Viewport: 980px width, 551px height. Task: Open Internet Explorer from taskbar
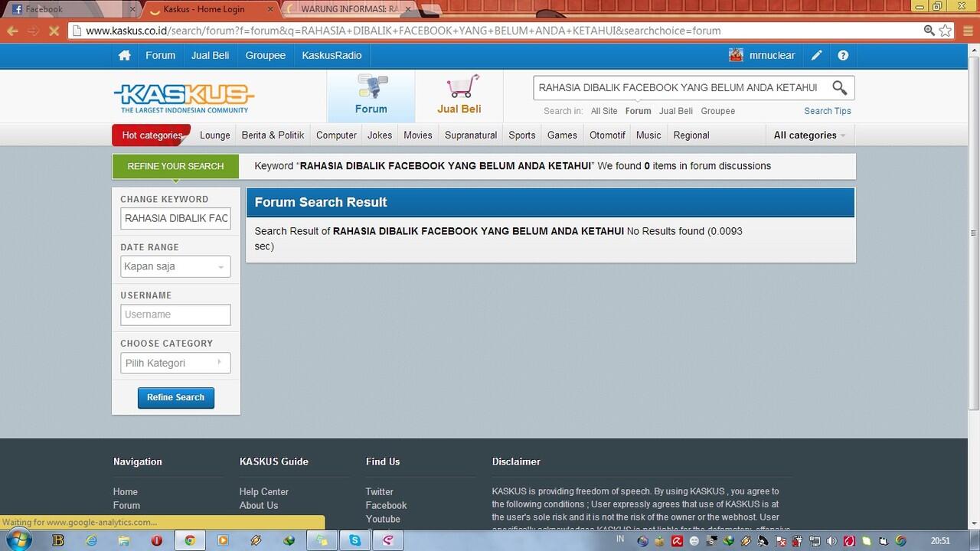[x=91, y=540]
